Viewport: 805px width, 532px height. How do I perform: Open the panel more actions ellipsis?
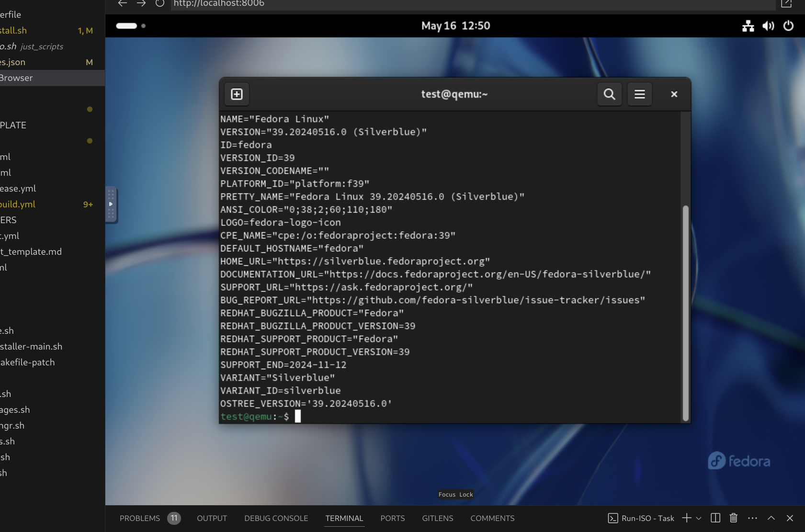pyautogui.click(x=752, y=518)
